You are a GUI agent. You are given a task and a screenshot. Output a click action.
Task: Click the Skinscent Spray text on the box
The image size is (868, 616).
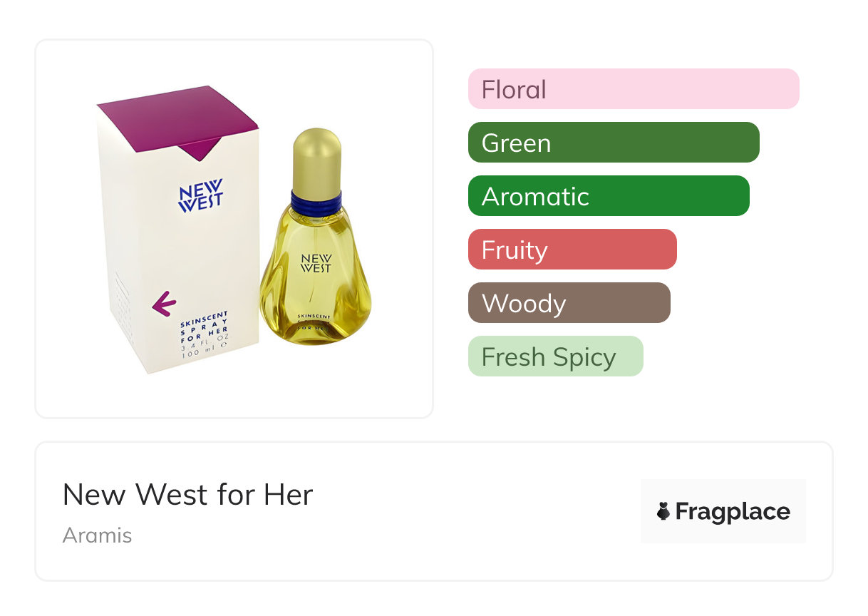[x=203, y=323]
